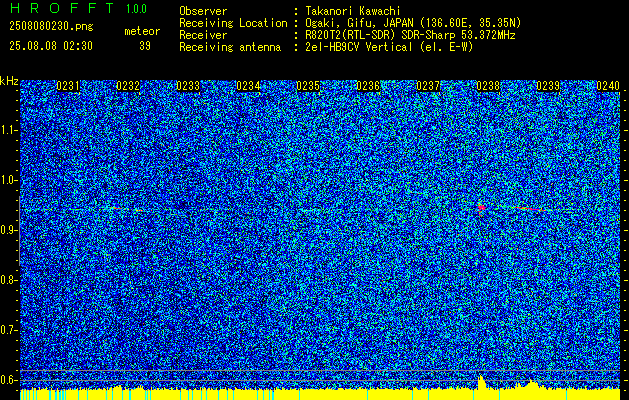Click time marker 0234
The height and width of the screenshot is (400, 629).
[248, 86]
